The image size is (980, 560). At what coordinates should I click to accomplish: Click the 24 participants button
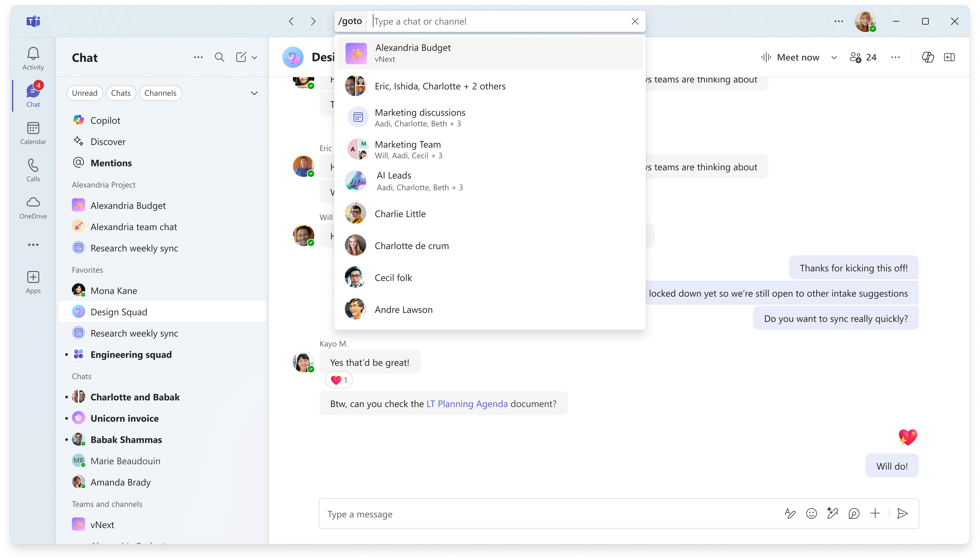[863, 57]
